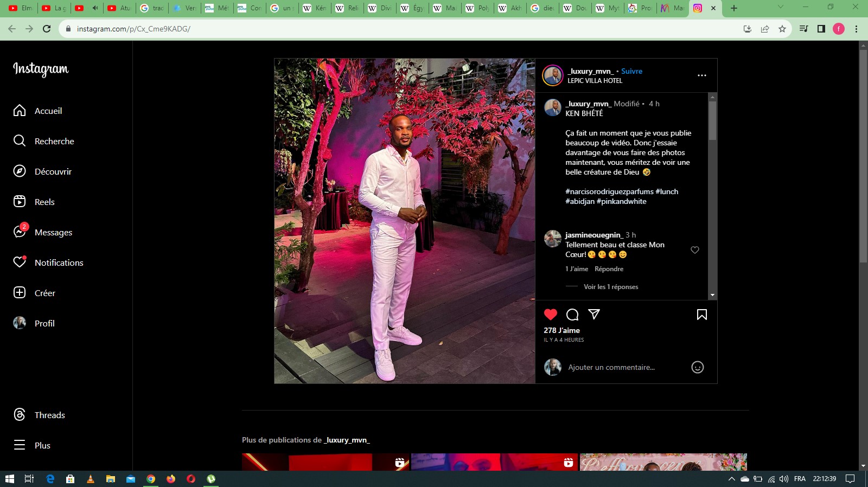Image resolution: width=868 pixels, height=487 pixels.
Task: Click the comments panel scrollbar
Action: pos(712,120)
